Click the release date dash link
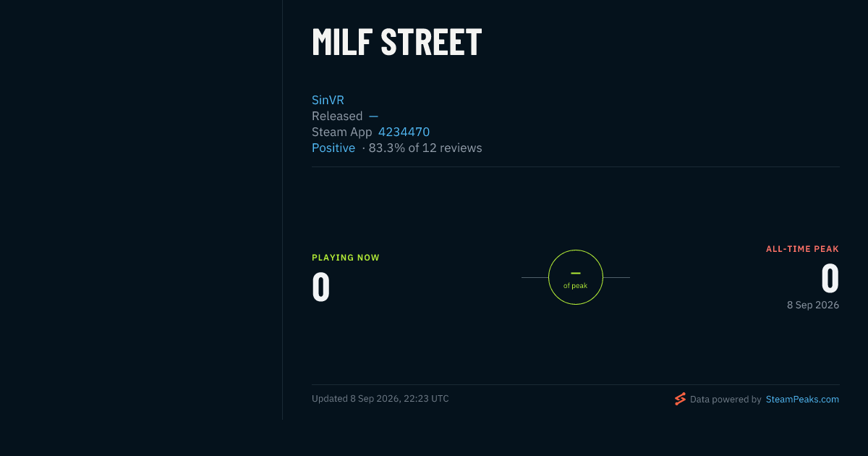 373,116
